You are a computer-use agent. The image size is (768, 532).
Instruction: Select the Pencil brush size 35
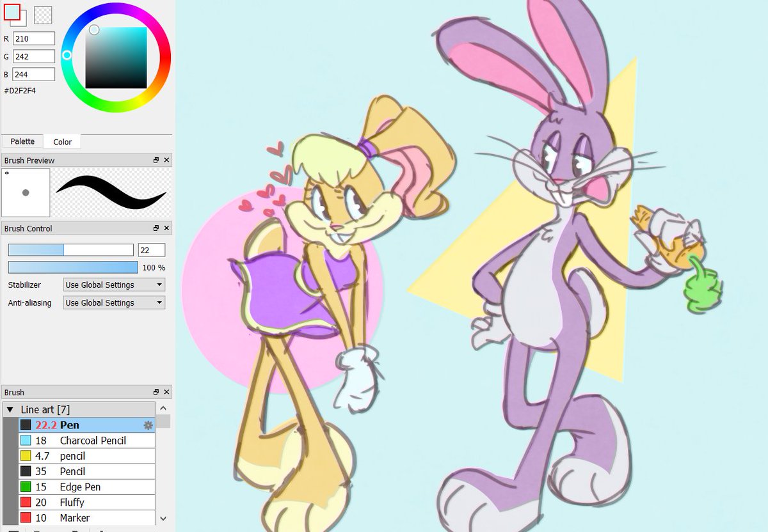click(86, 471)
